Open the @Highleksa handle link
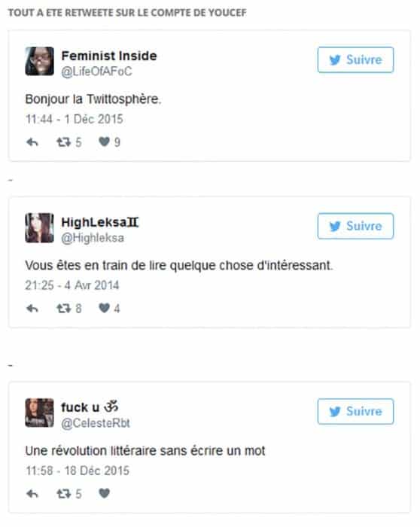 [x=93, y=238]
